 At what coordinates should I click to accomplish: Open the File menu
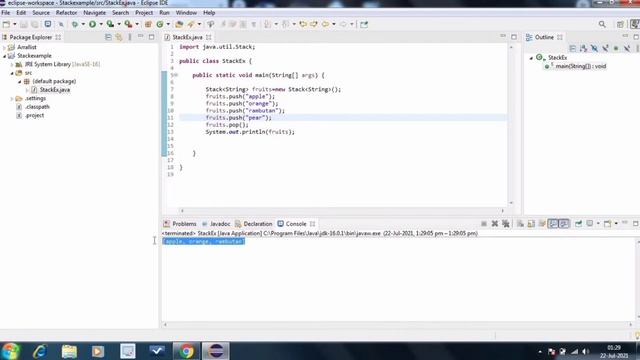pyautogui.click(x=6, y=13)
